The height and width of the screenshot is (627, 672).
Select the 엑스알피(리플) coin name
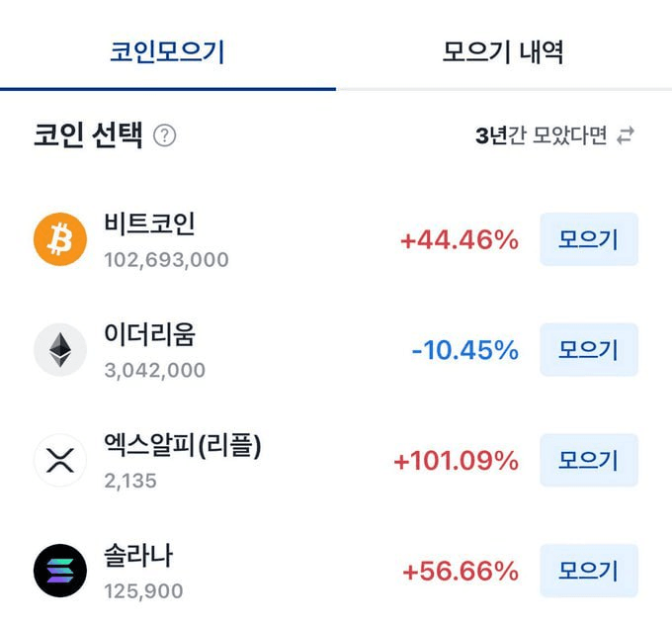pyautogui.click(x=183, y=445)
